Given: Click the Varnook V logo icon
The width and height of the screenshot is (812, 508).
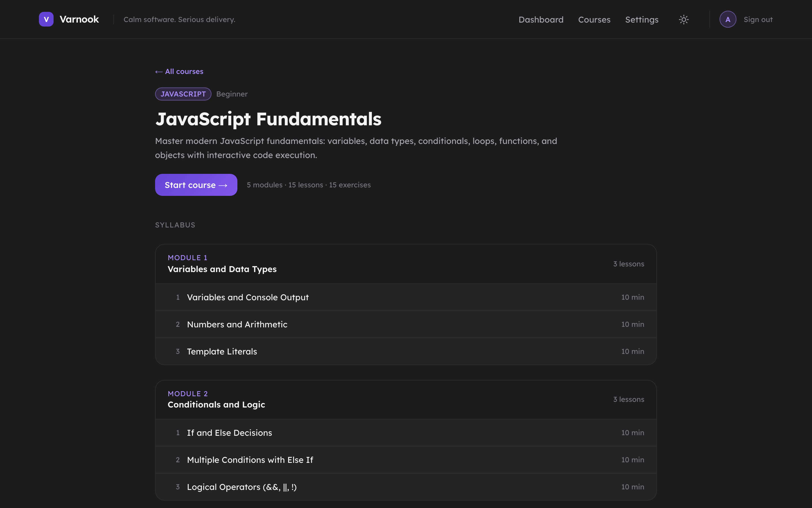Looking at the screenshot, I should [46, 19].
